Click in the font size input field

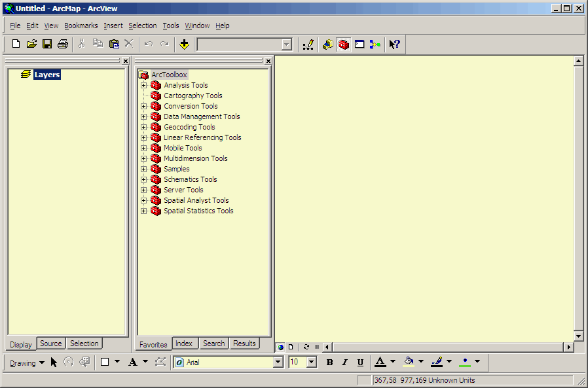click(298, 362)
